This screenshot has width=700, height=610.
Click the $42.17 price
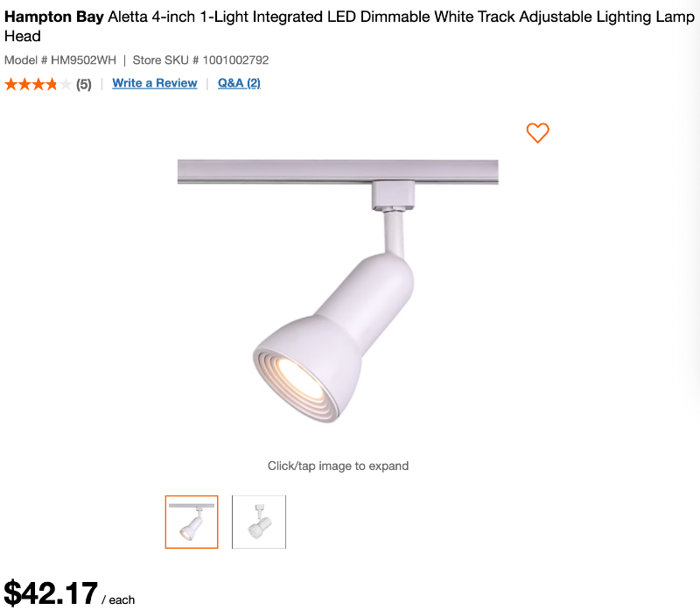point(52,592)
